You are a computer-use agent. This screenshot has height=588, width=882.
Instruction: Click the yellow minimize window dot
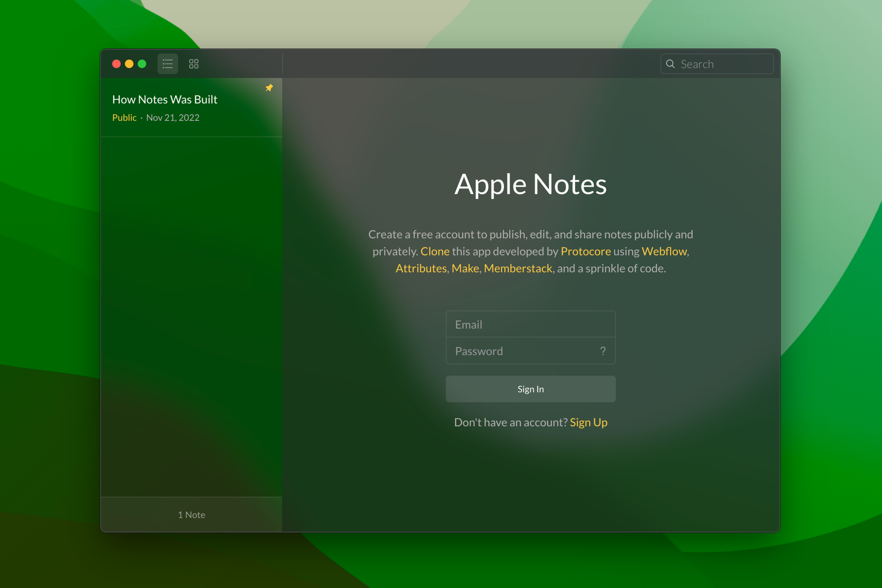(x=129, y=64)
